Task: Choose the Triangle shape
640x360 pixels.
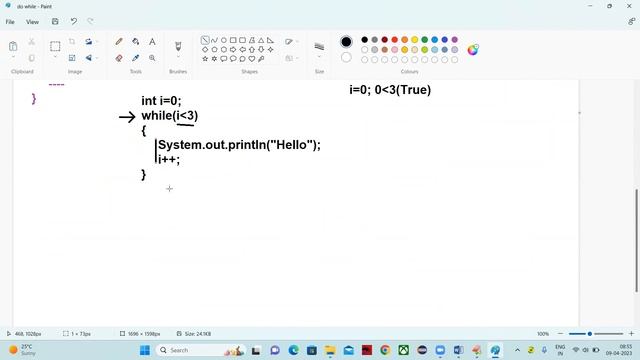Action: pos(261,40)
